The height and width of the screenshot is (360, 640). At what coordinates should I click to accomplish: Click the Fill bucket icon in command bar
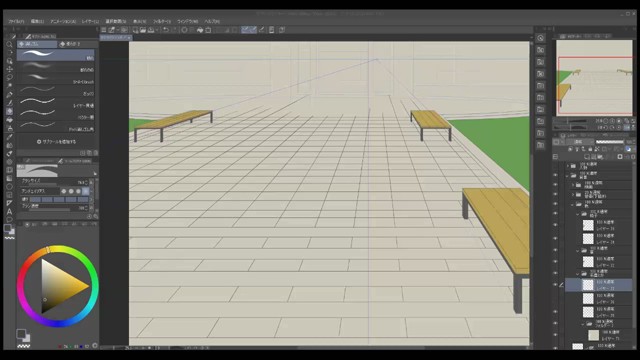point(200,30)
